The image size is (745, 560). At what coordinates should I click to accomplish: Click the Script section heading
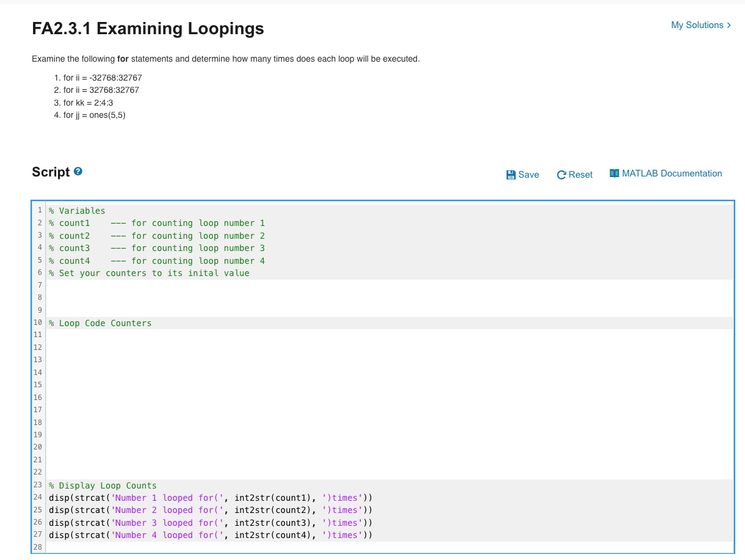click(x=51, y=172)
